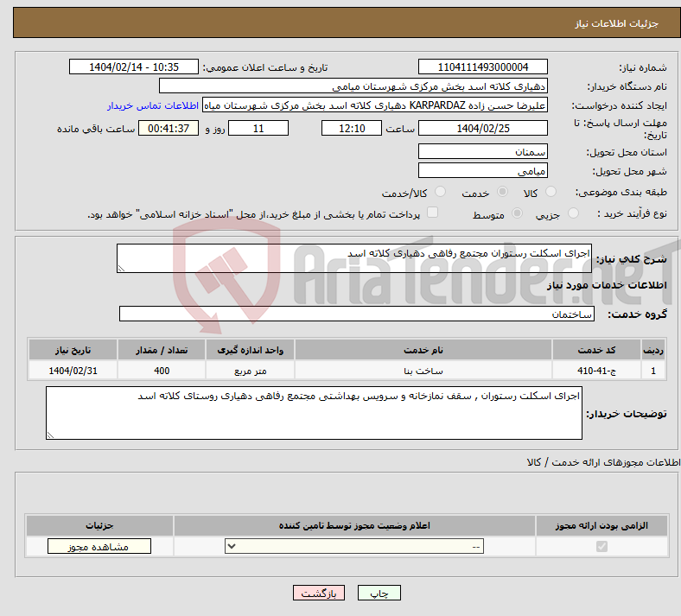Click the resize handle of description textarea
This screenshot has height=616, width=681.
tap(121, 269)
